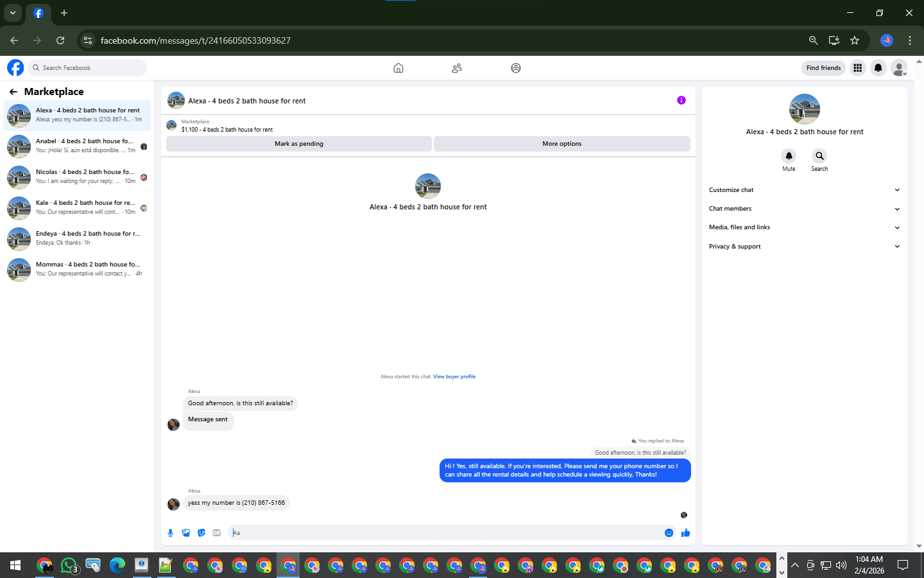The image size is (924, 578).
Task: Open conversation information purple icon
Action: 681,100
